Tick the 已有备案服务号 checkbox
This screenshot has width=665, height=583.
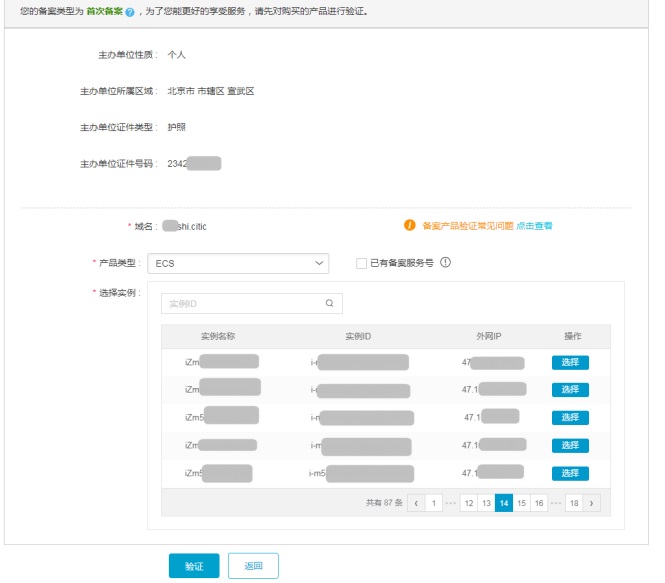362,263
